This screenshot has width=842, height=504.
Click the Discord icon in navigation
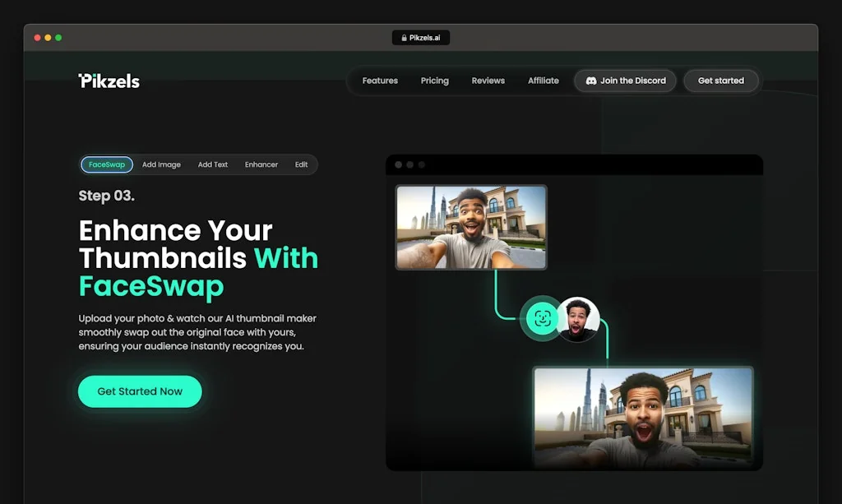pyautogui.click(x=590, y=81)
